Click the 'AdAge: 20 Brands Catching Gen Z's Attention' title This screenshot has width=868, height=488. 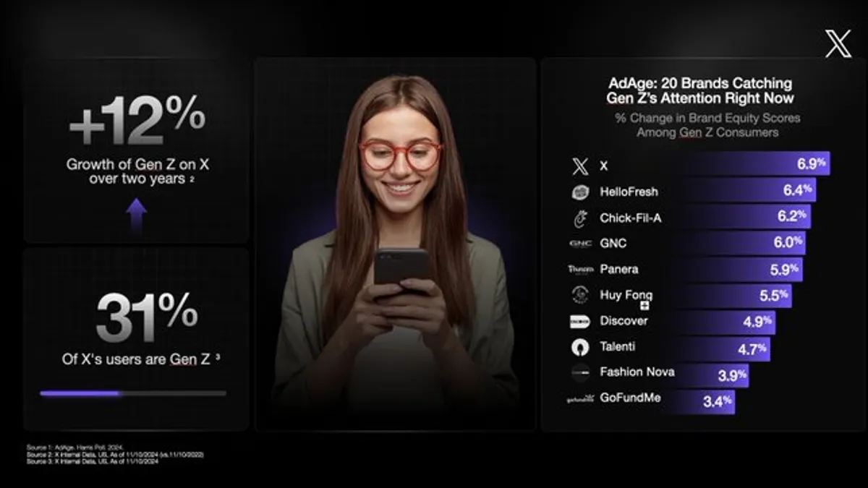click(699, 91)
